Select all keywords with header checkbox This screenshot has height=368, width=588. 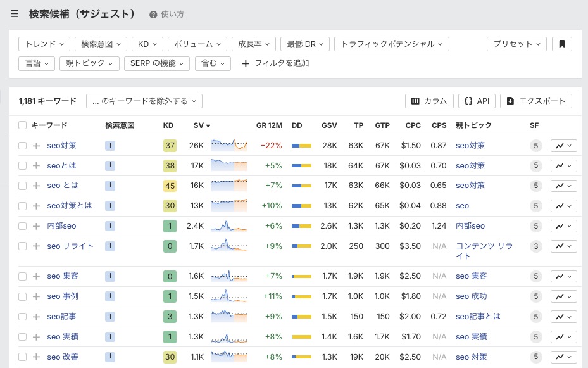(22, 125)
